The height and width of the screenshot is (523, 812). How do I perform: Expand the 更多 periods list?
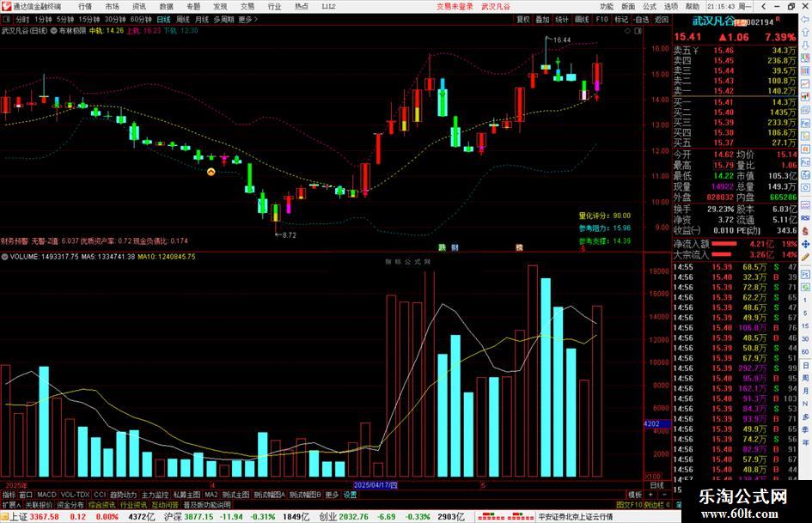(248, 19)
